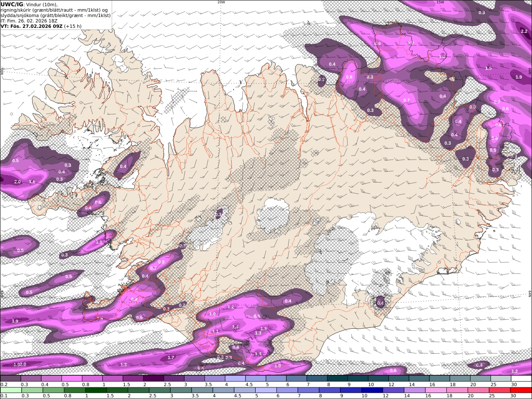Pick the dark teal swatch between 8 and 9, snow legend
Image resolution: width=532 pixels, height=399 pixels.
click(337, 379)
